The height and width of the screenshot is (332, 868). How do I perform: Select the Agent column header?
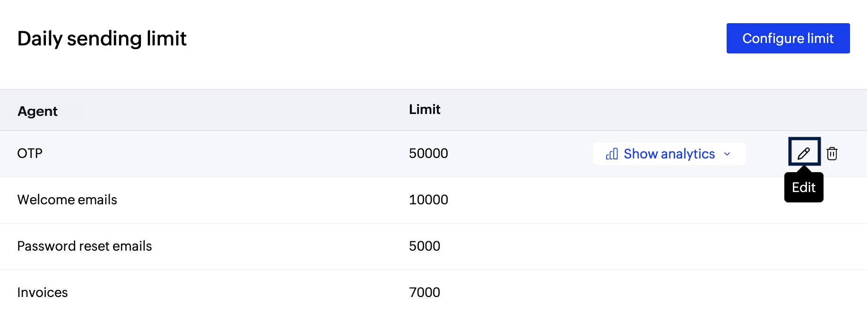point(37,111)
